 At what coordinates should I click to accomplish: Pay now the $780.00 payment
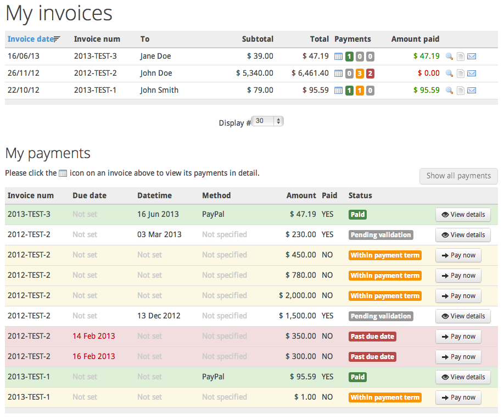coord(458,276)
